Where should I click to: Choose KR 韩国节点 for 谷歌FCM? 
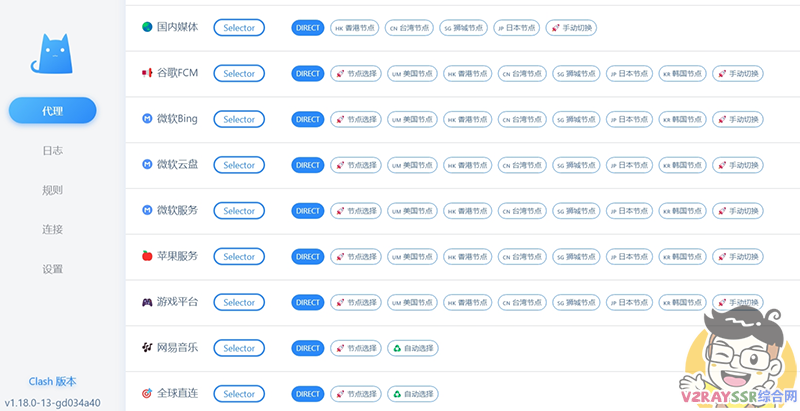pos(683,74)
